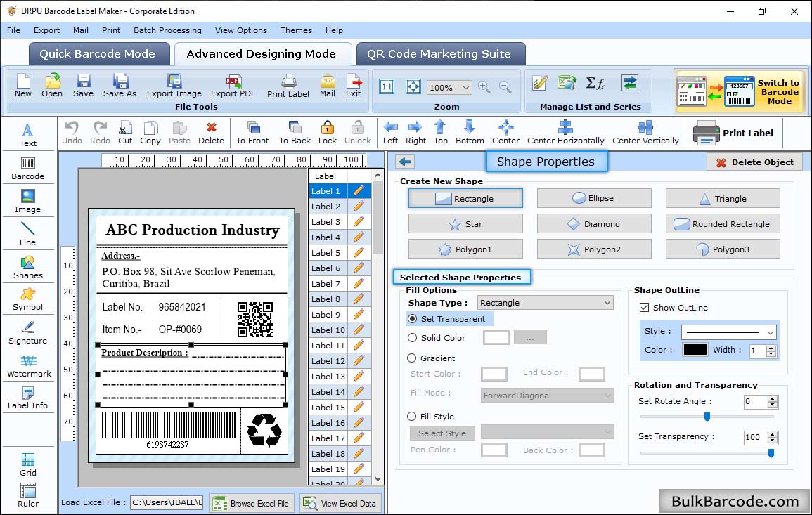Viewport: 812px width, 515px height.
Task: Increase the outline Width value
Action: [772, 347]
